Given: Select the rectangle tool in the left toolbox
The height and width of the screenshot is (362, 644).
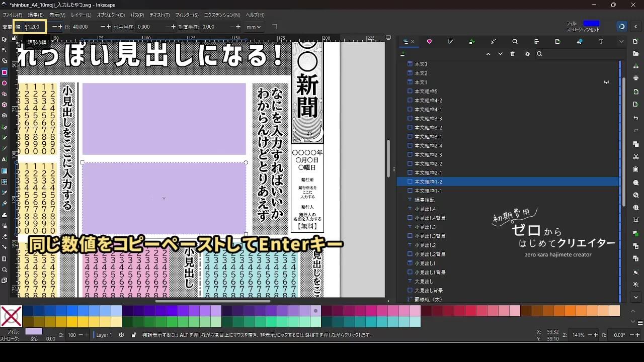Looking at the screenshot, I should (5, 72).
